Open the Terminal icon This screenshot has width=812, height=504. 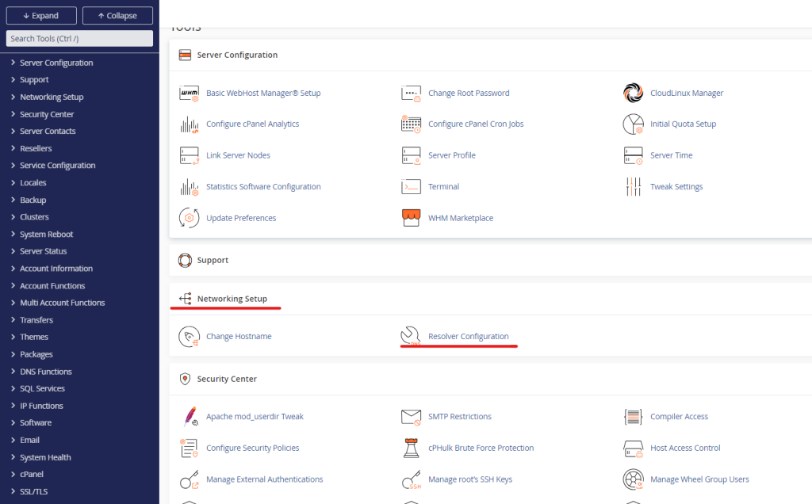[x=411, y=187]
